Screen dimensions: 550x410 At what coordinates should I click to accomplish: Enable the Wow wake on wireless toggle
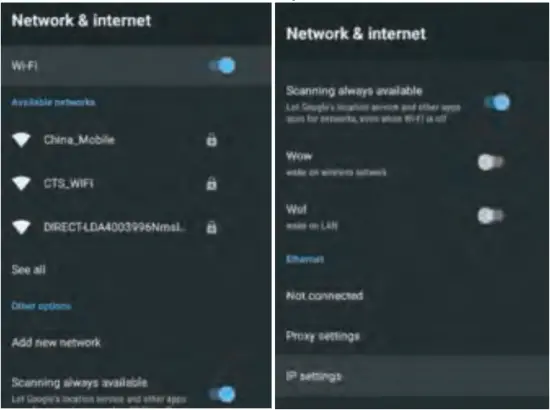click(x=491, y=162)
